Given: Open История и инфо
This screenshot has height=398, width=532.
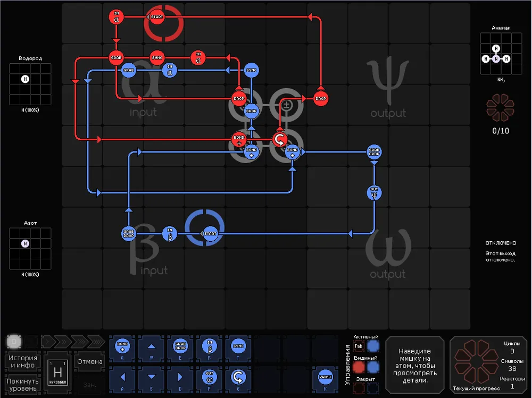Looking at the screenshot, I should point(22,361).
